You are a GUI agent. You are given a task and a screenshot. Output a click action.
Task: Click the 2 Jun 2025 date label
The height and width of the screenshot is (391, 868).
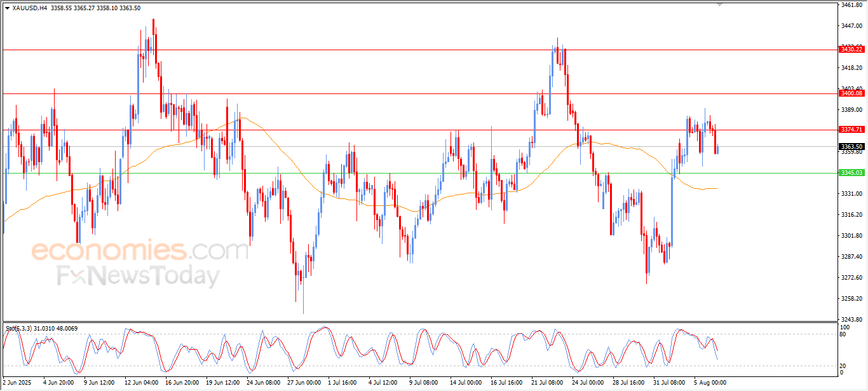point(17,383)
